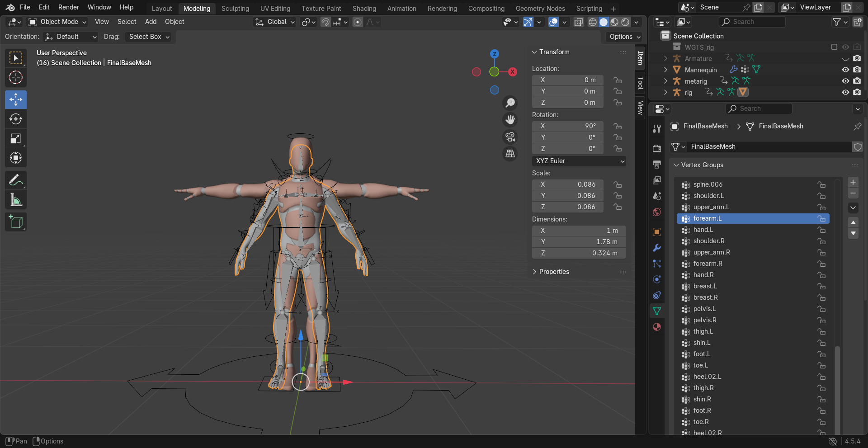Hide metarig object with eye icon
Viewport: 868px width, 448px height.
tap(845, 81)
